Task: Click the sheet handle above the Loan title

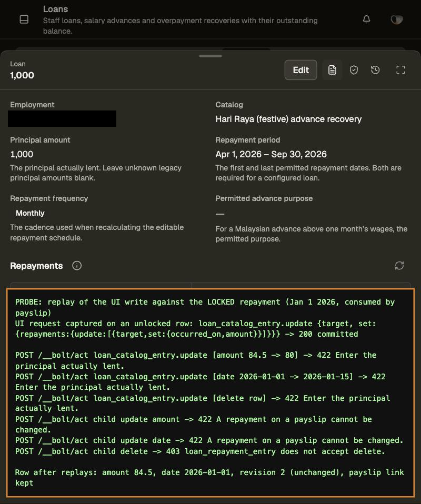Action: pos(210,56)
